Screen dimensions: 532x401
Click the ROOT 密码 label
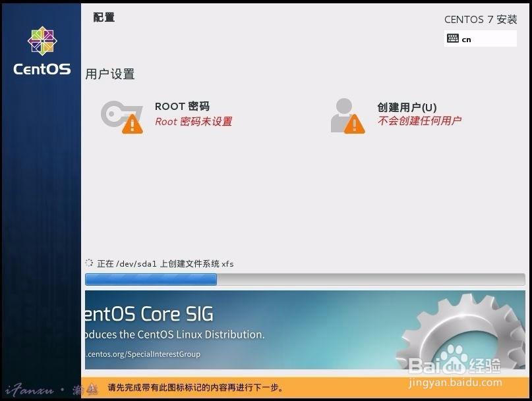pyautogui.click(x=182, y=107)
